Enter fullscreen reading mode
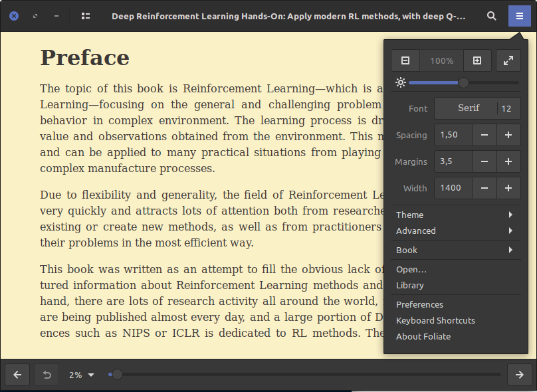The width and height of the screenshot is (537, 392). pos(508,60)
